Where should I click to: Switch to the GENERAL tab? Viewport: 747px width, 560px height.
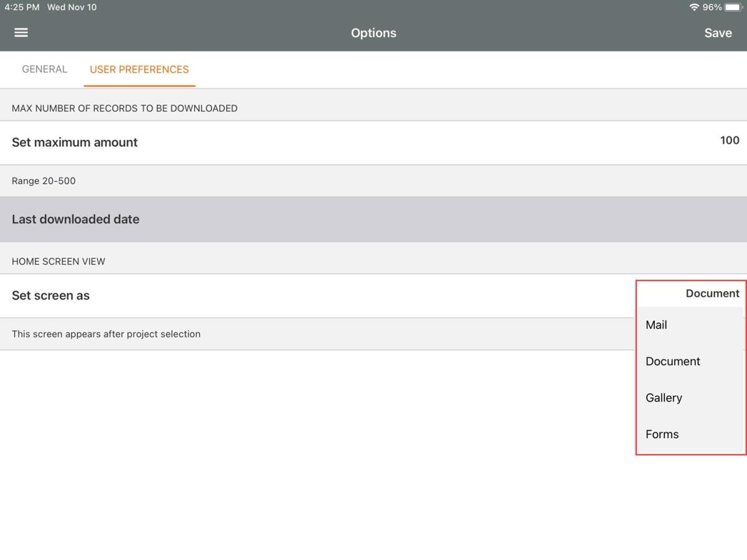pos(44,69)
